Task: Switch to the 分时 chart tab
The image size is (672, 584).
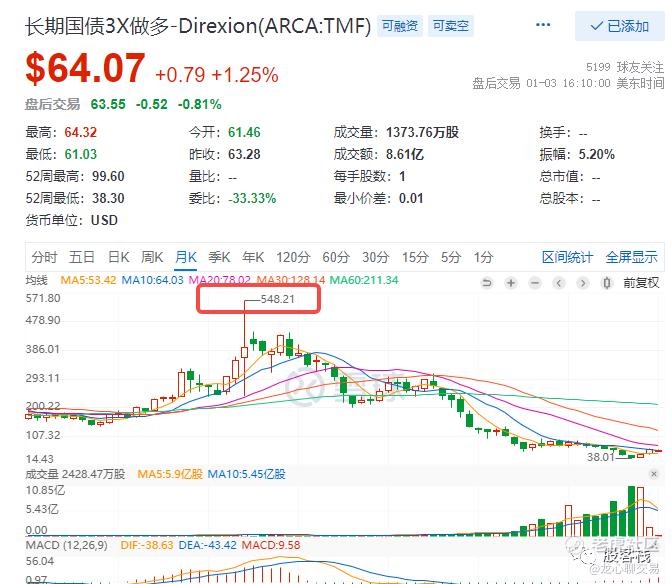Action: 44,257
